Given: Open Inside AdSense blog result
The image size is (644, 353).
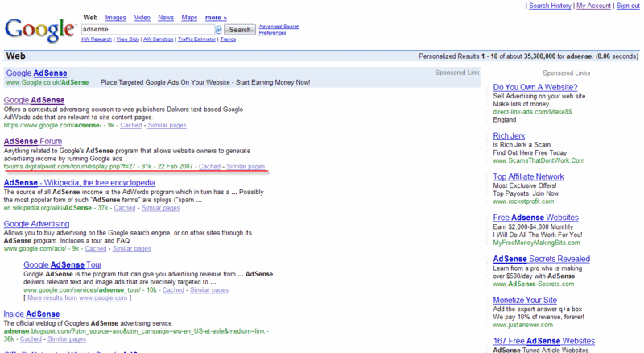Looking at the screenshot, I should coord(31,314).
